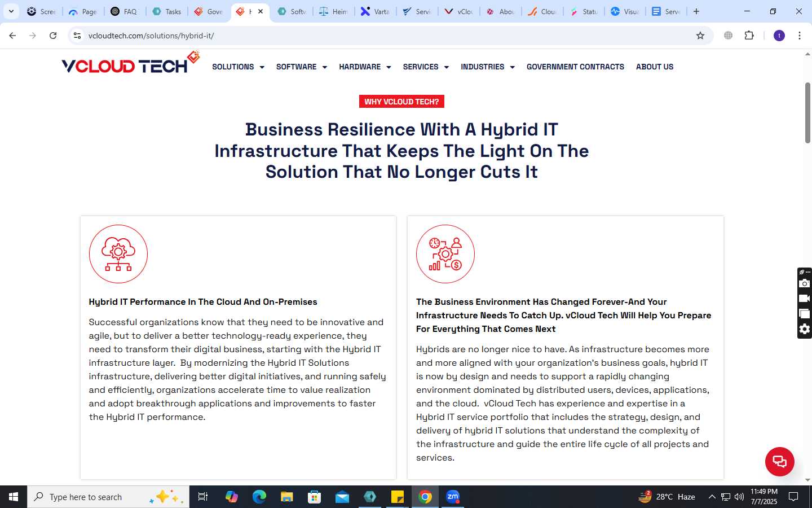Image resolution: width=812 pixels, height=508 pixels.
Task: Open Copilot from the taskbar
Action: tap(232, 497)
